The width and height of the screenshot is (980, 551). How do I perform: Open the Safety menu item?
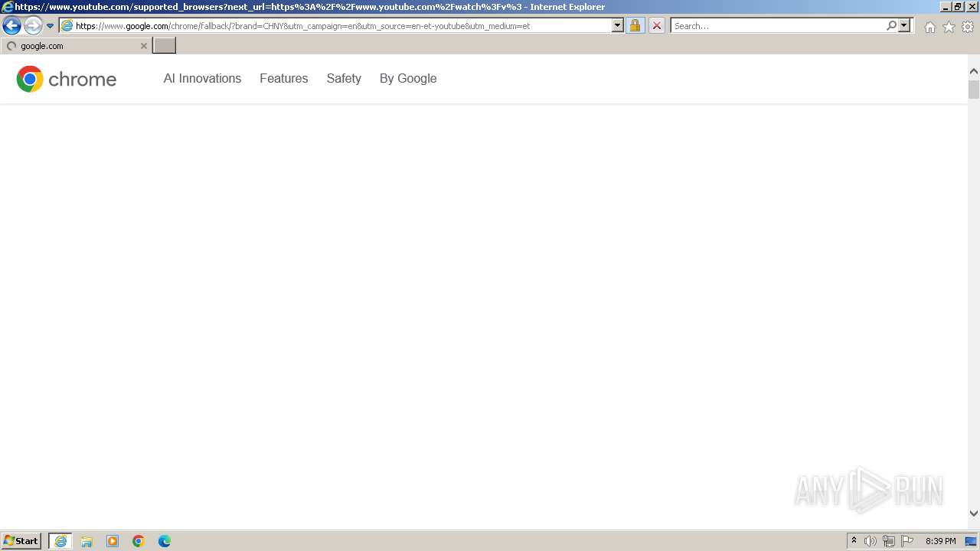click(344, 78)
